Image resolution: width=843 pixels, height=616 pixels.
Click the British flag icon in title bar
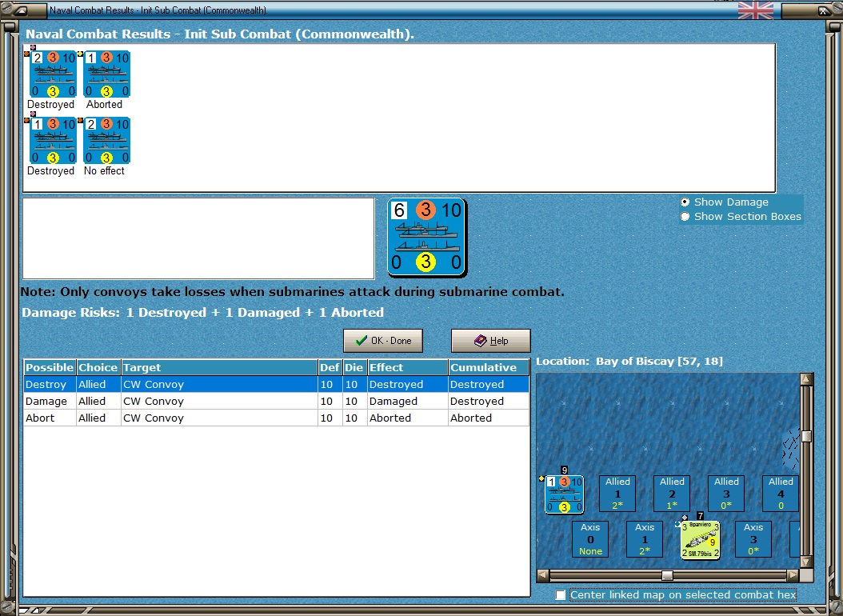pyautogui.click(x=755, y=10)
